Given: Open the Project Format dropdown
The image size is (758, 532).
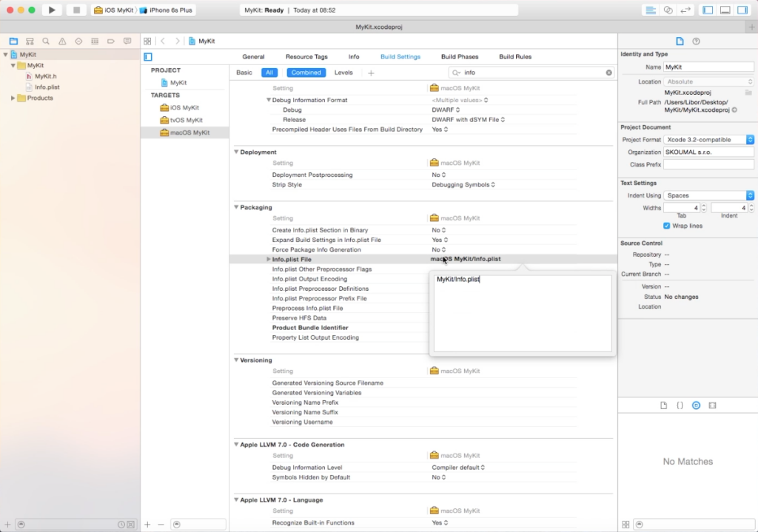Looking at the screenshot, I should click(708, 140).
